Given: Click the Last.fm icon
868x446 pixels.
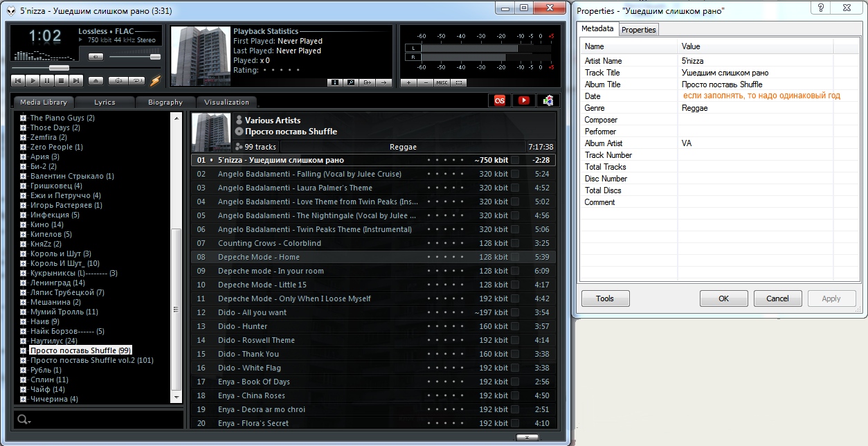Looking at the screenshot, I should [499, 100].
